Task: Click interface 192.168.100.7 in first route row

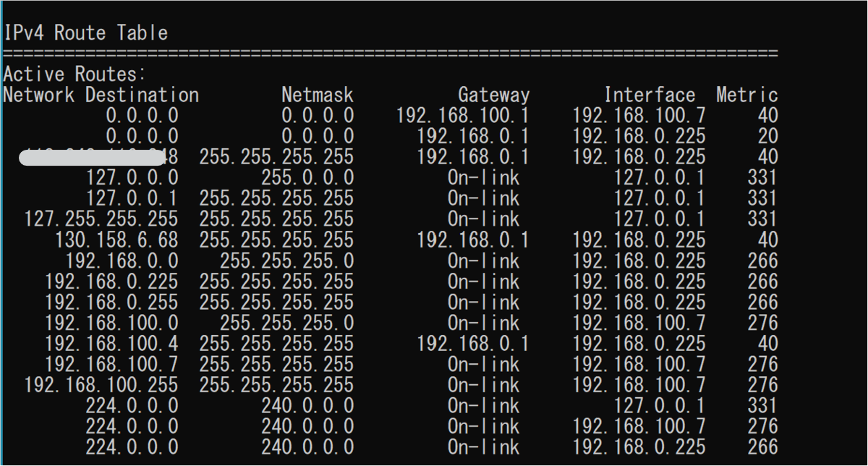Action: click(x=639, y=115)
